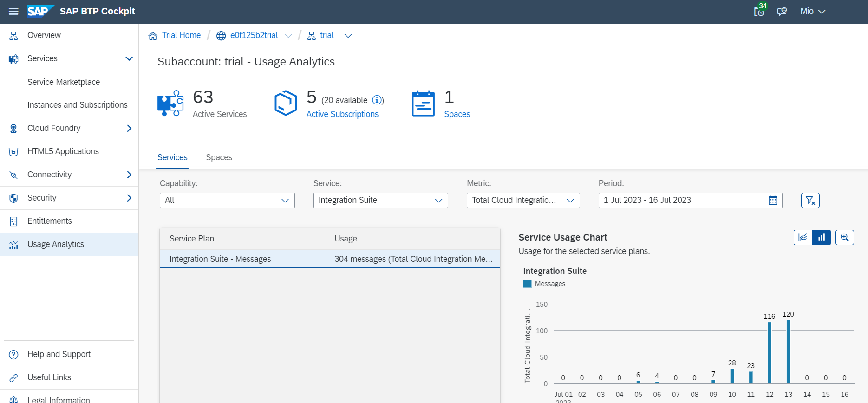Open the Service dropdown showing Integration Suite
This screenshot has width=868, height=403.
pos(380,200)
